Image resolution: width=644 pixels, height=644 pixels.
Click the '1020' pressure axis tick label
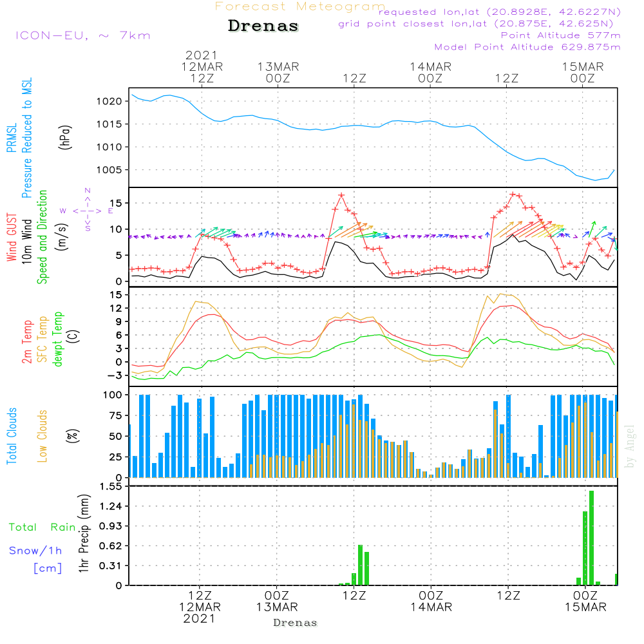[109, 102]
